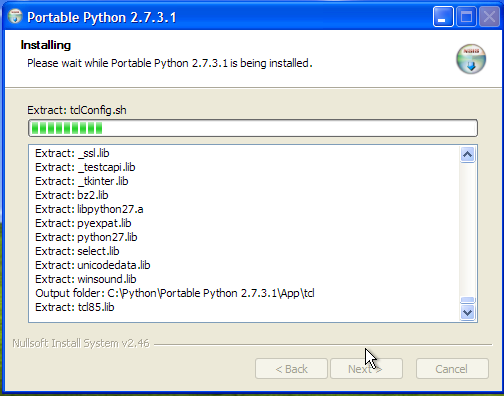The image size is (504, 396).
Task: Click the NSIS installer logo icon
Action: (x=471, y=59)
